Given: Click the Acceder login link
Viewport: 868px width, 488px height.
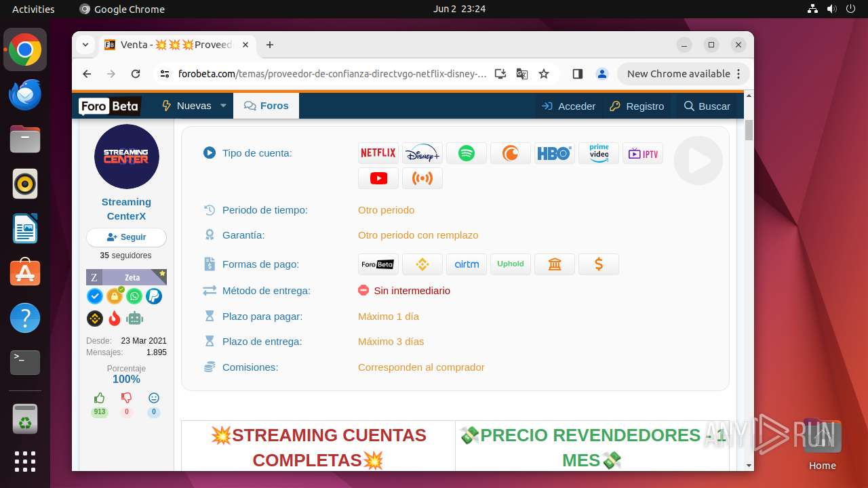Looking at the screenshot, I should 569,106.
